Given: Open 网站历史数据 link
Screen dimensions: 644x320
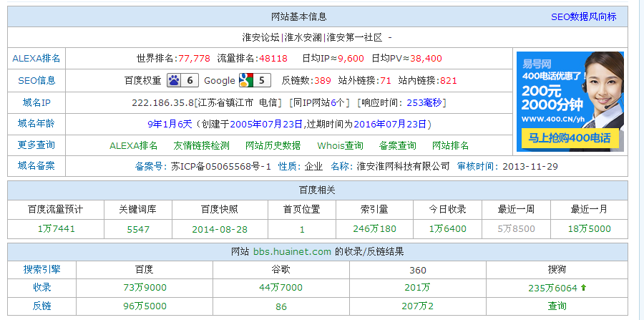Looking at the screenshot, I should (x=273, y=145).
